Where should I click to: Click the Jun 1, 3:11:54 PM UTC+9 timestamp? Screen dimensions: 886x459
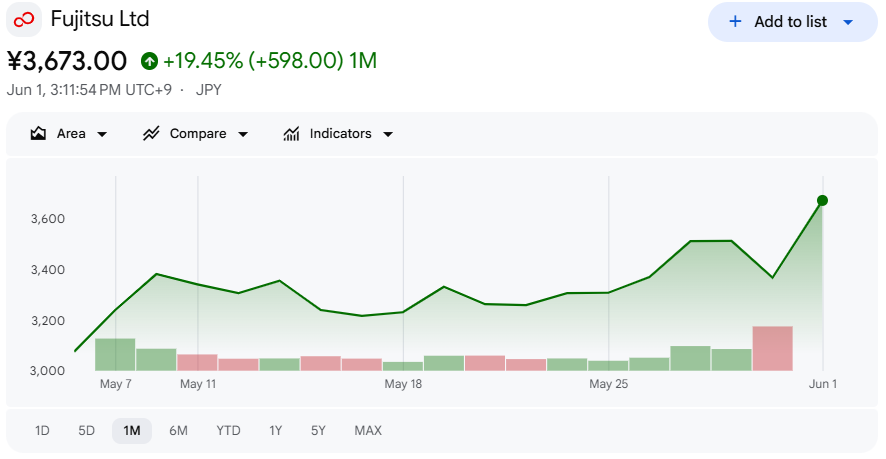(x=89, y=90)
